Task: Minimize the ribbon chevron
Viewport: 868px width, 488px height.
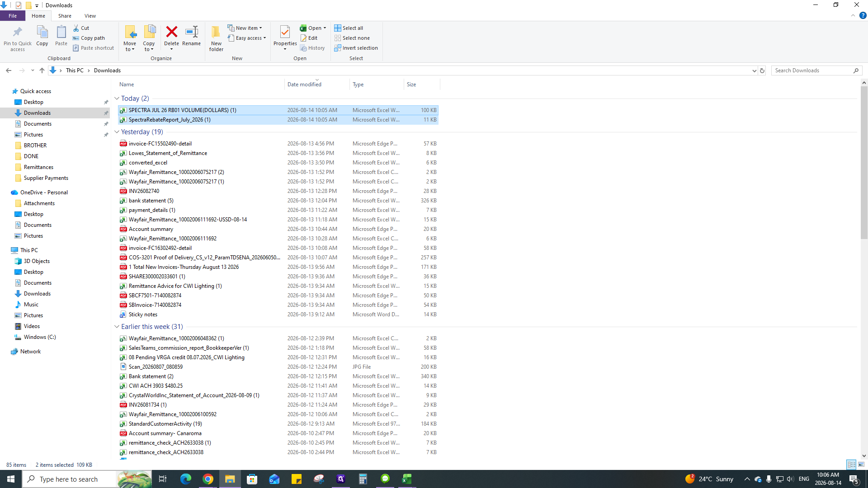Action: [853, 15]
